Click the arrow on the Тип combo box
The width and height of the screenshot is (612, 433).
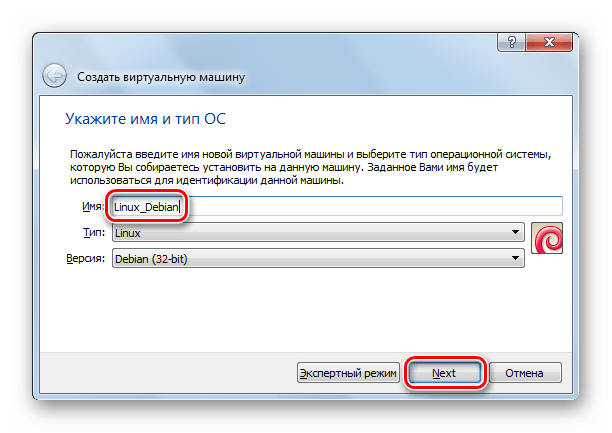516,232
